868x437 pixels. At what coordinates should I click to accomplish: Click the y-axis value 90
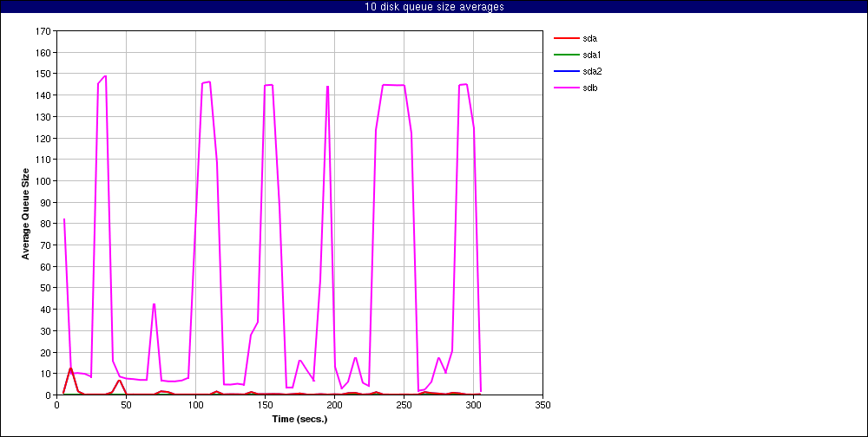[45, 202]
